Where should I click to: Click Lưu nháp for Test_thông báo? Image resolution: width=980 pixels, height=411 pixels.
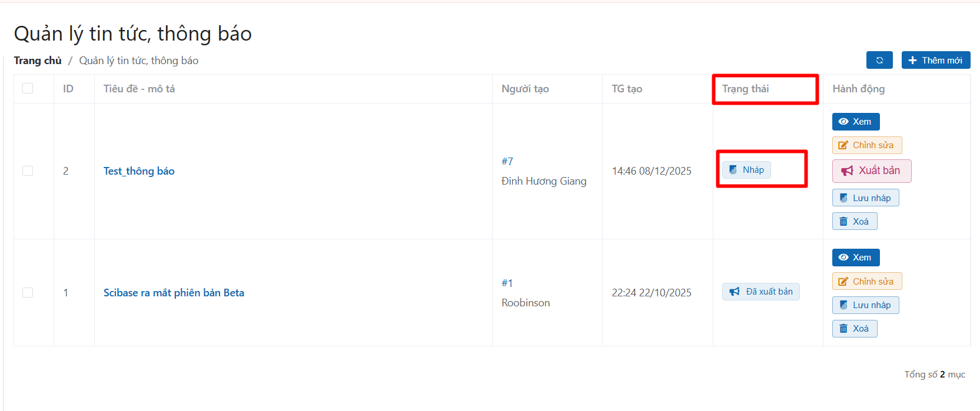point(865,198)
